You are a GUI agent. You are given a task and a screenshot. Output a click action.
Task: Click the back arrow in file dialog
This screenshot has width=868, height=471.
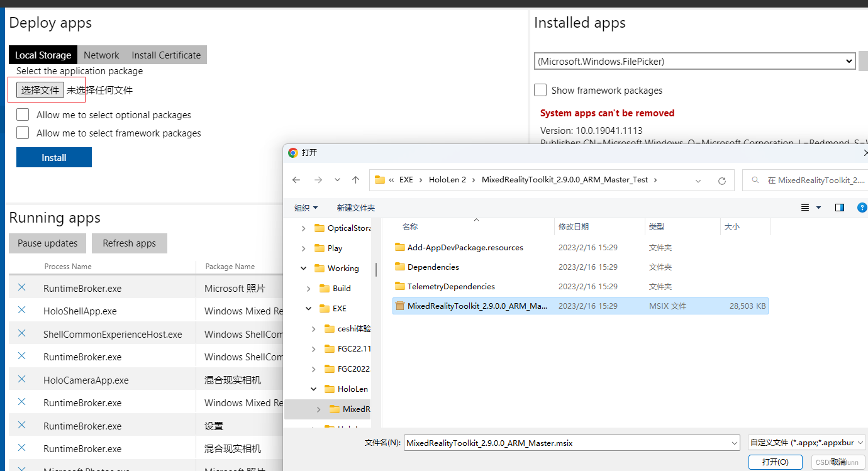296,180
